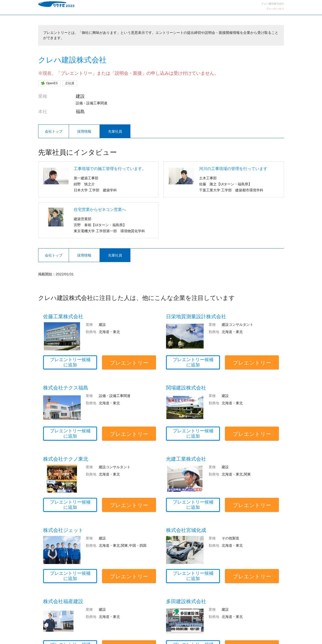Viewport: 322px width, 644px height.
Task: Switch to upper 会社トップ tab
Action: pyautogui.click(x=53, y=131)
